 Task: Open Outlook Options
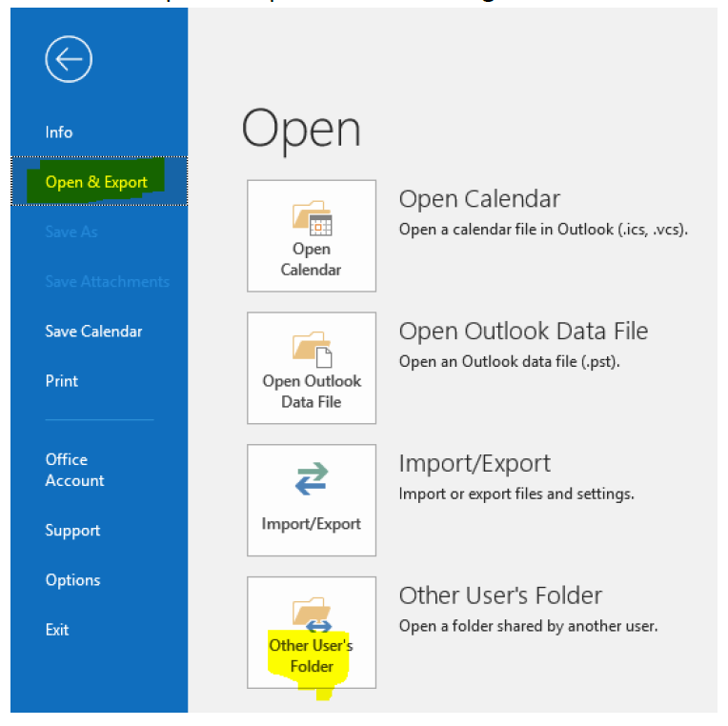click(x=72, y=580)
